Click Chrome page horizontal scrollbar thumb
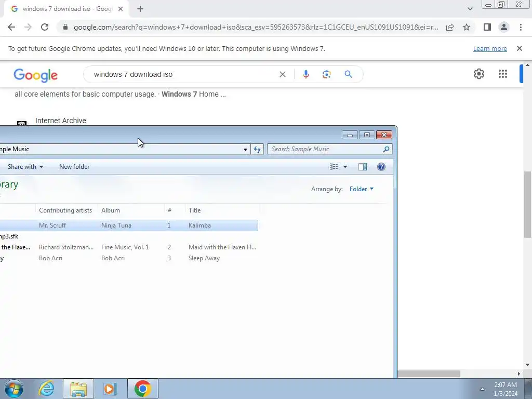 pyautogui.click(x=429, y=374)
